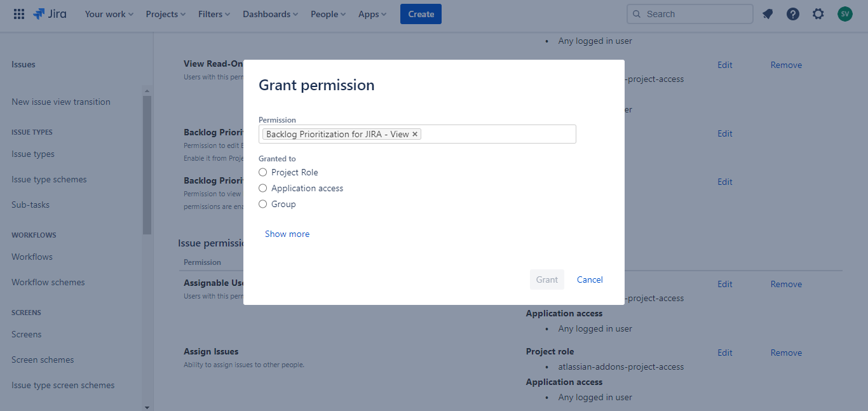868x411 pixels.
Task: Open the Dashboards menu
Action: coord(270,14)
